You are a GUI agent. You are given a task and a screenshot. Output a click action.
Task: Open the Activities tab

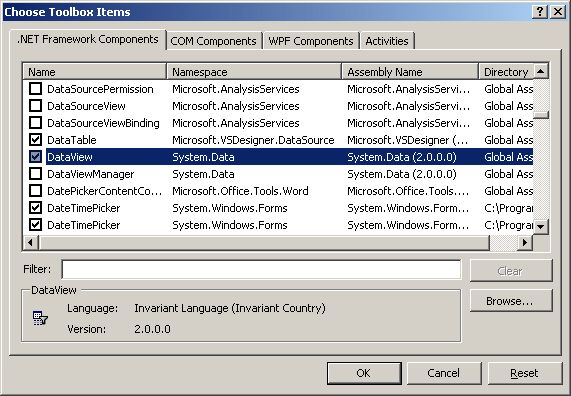[x=387, y=41]
